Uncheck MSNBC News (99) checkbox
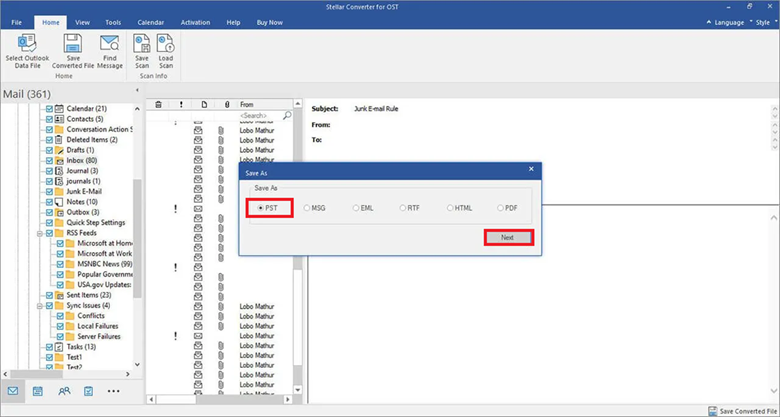The width and height of the screenshot is (780, 417). (x=60, y=264)
